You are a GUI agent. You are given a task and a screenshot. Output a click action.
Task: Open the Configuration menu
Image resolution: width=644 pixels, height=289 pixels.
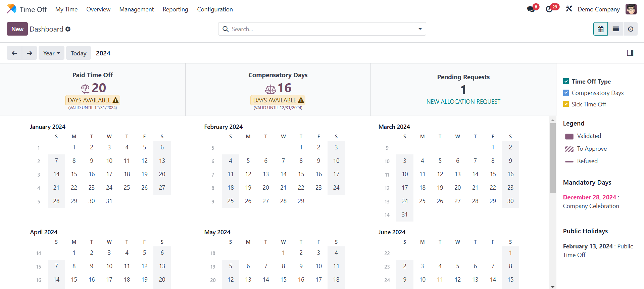pyautogui.click(x=215, y=9)
